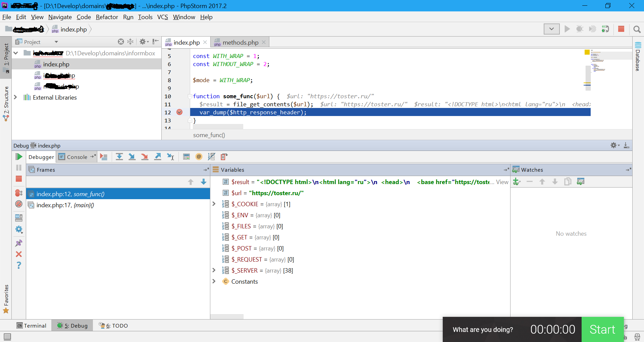Open 6: TODO tool window
Viewport: 644px width, 342px height.
(x=113, y=326)
